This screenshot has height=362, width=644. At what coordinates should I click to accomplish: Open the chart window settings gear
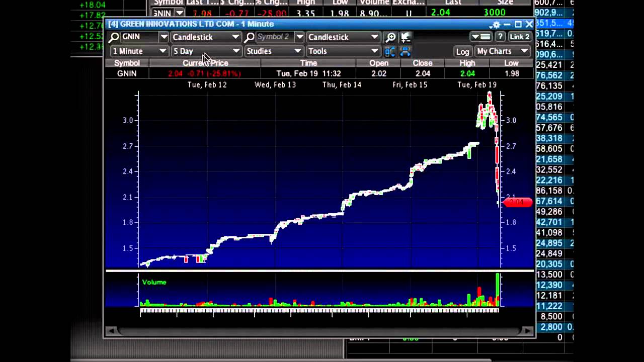496,24
